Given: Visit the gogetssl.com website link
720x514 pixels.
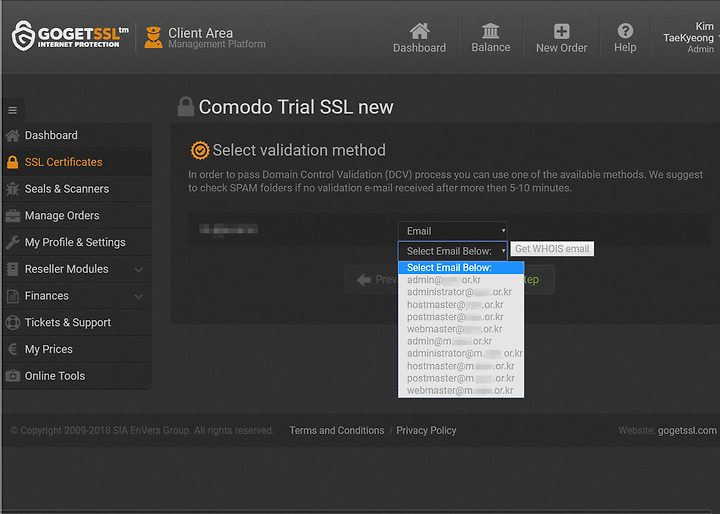Looking at the screenshot, I should click(687, 430).
